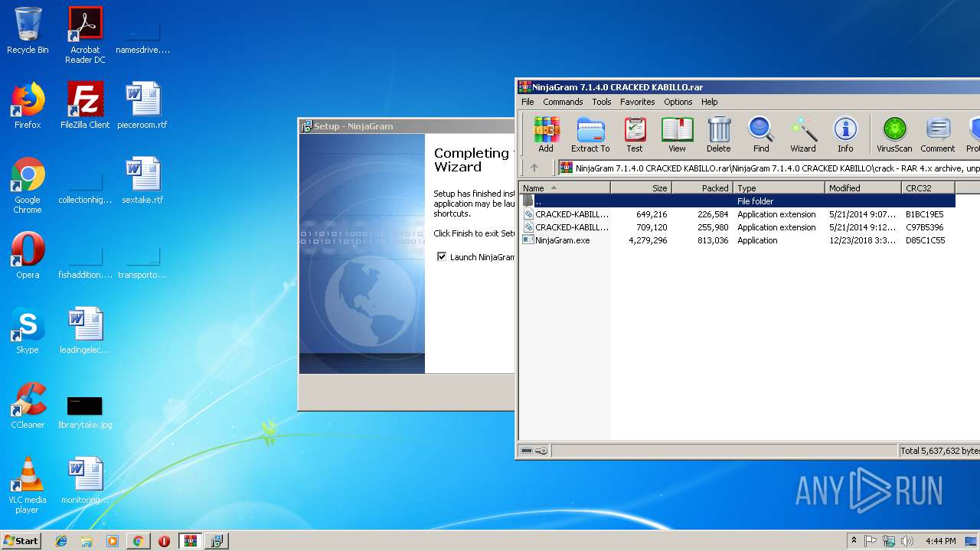The height and width of the screenshot is (551, 980).
Task: Open VLC media player desktop shortcut
Action: [x=28, y=485]
